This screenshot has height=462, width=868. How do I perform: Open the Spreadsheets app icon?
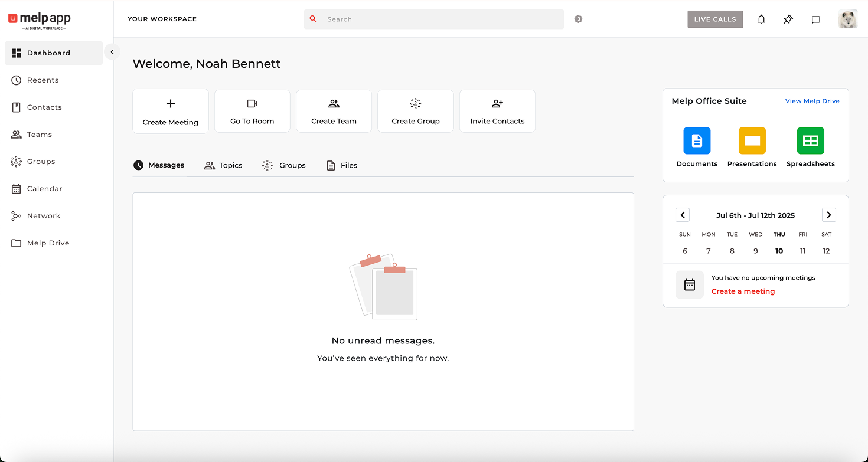(810, 141)
